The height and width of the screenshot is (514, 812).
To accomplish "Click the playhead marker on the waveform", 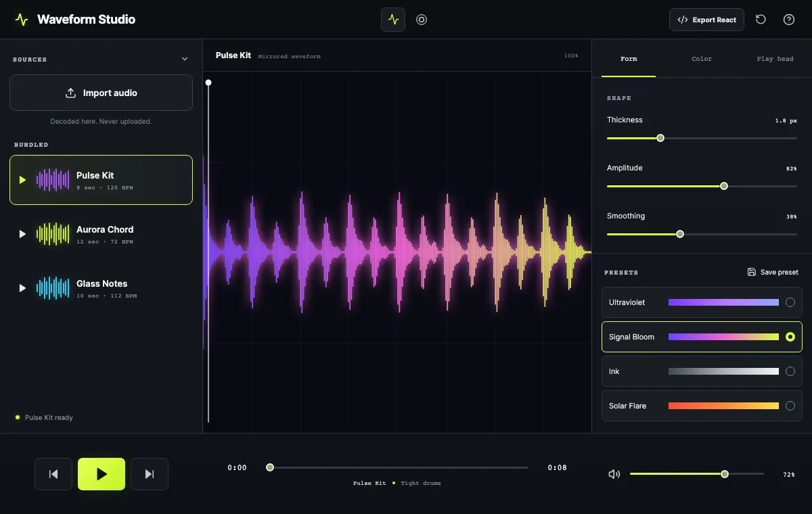I will tap(208, 83).
